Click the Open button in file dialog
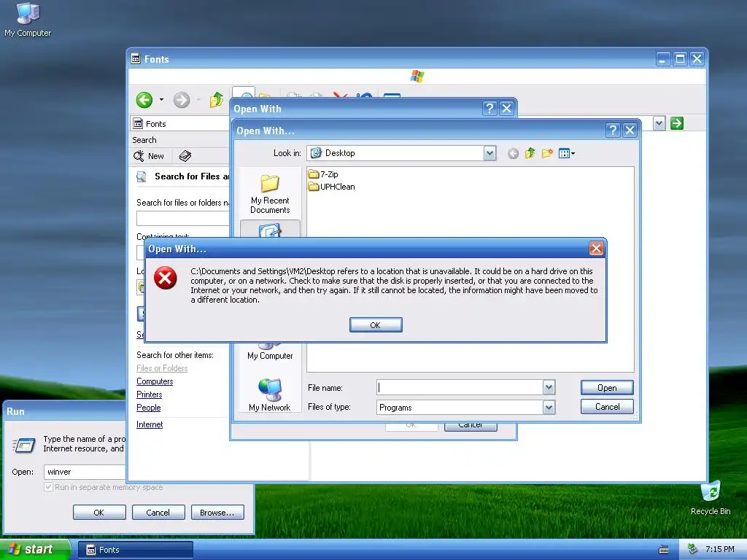Image resolution: width=747 pixels, height=560 pixels. (x=607, y=388)
